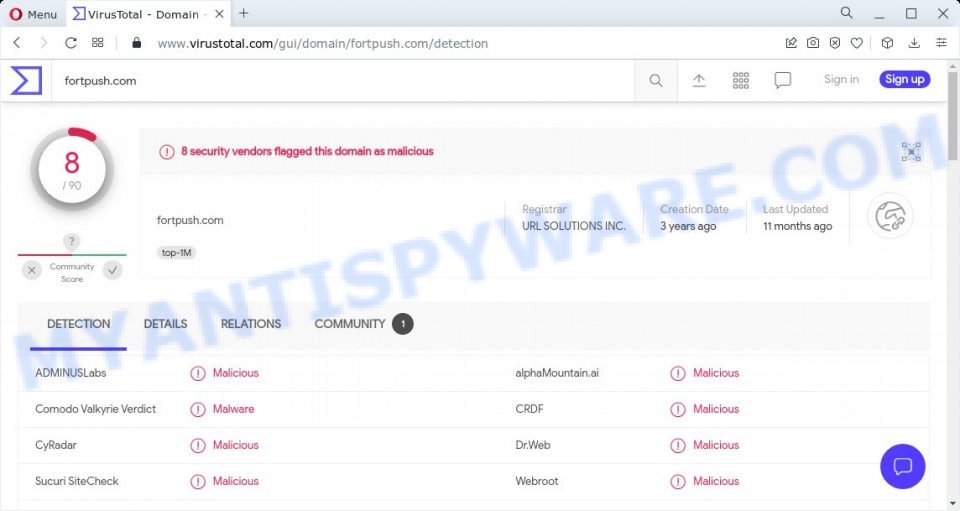Switch to the DETECTION tab
Viewport: 960px width, 511px height.
point(78,324)
